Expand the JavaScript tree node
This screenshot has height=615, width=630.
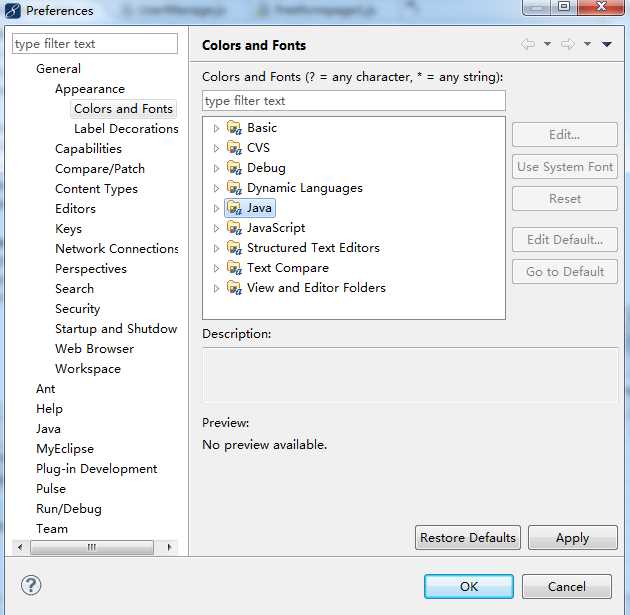coord(217,228)
